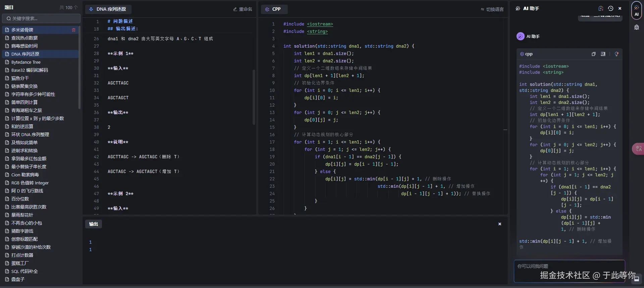Open problem 字符串有多少种可能性
Image resolution: width=644 pixels, height=288 pixels.
(40, 94)
